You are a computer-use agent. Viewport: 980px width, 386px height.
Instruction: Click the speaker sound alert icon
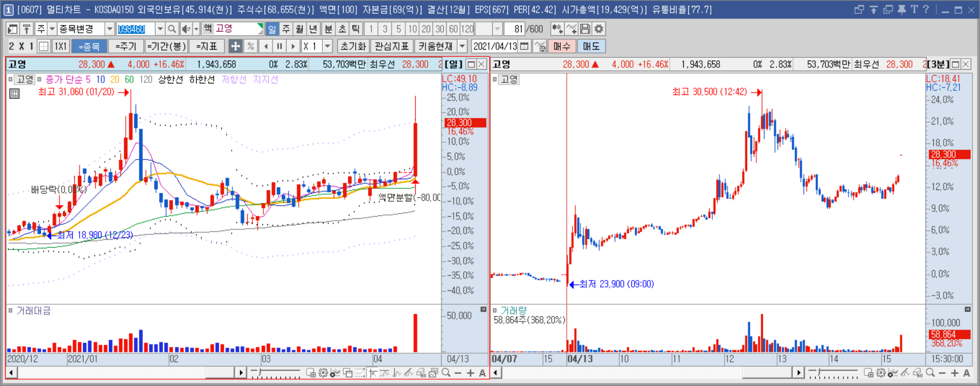point(186,29)
